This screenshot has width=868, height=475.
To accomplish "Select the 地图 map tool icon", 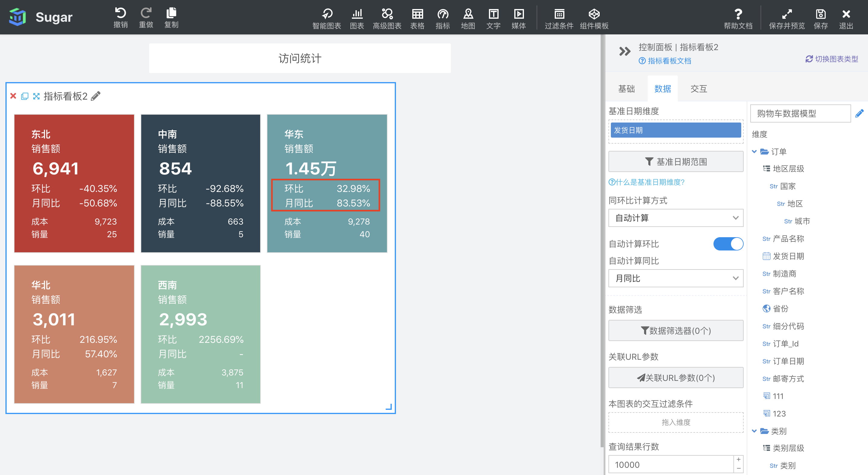I will (468, 14).
